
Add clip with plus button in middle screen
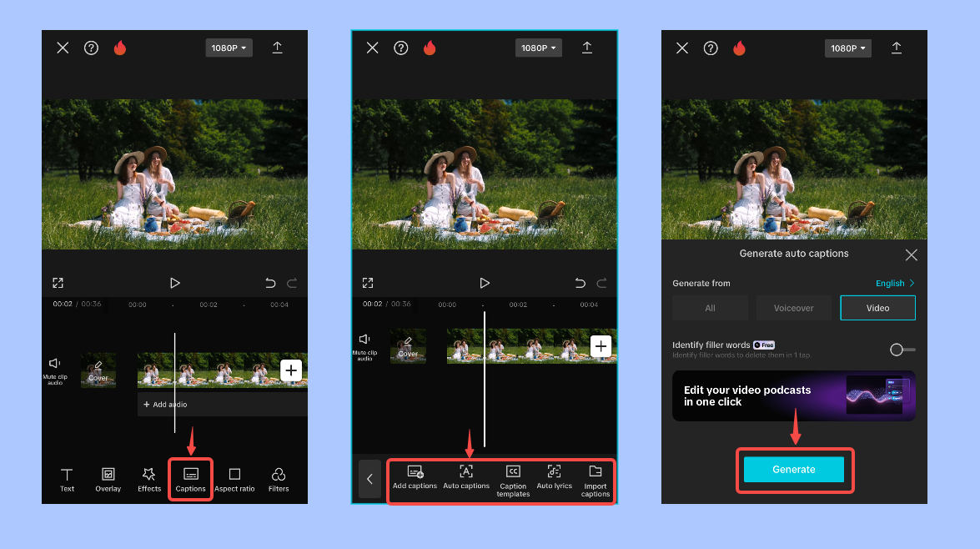[601, 346]
